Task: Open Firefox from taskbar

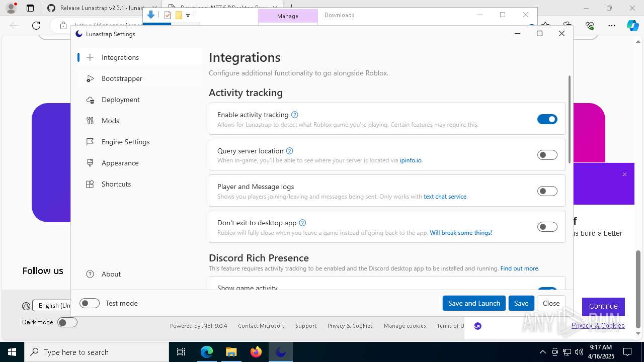Action: click(256, 352)
